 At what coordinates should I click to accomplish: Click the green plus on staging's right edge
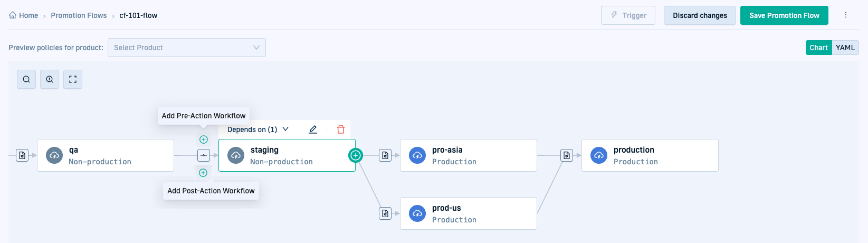pyautogui.click(x=356, y=155)
